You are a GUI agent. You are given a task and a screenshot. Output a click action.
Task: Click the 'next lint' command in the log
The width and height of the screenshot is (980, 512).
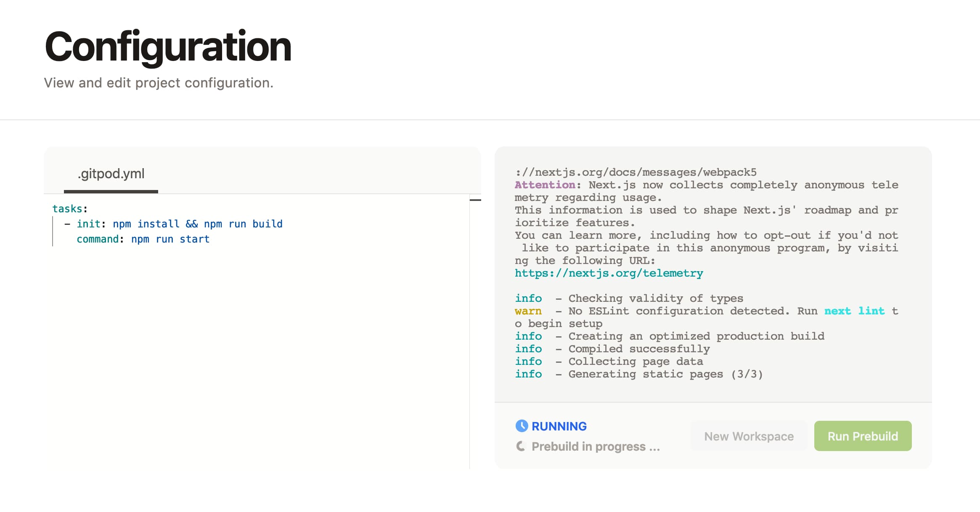[854, 311]
